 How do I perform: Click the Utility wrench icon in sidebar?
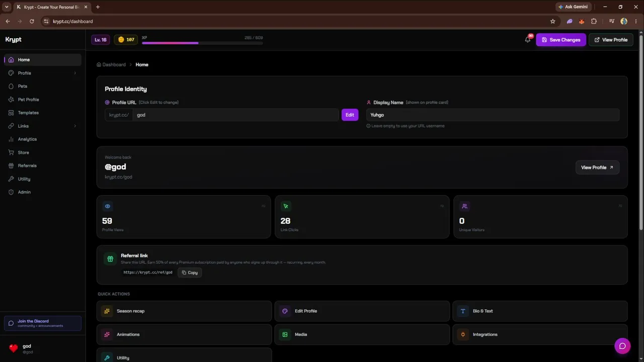pyautogui.click(x=11, y=179)
